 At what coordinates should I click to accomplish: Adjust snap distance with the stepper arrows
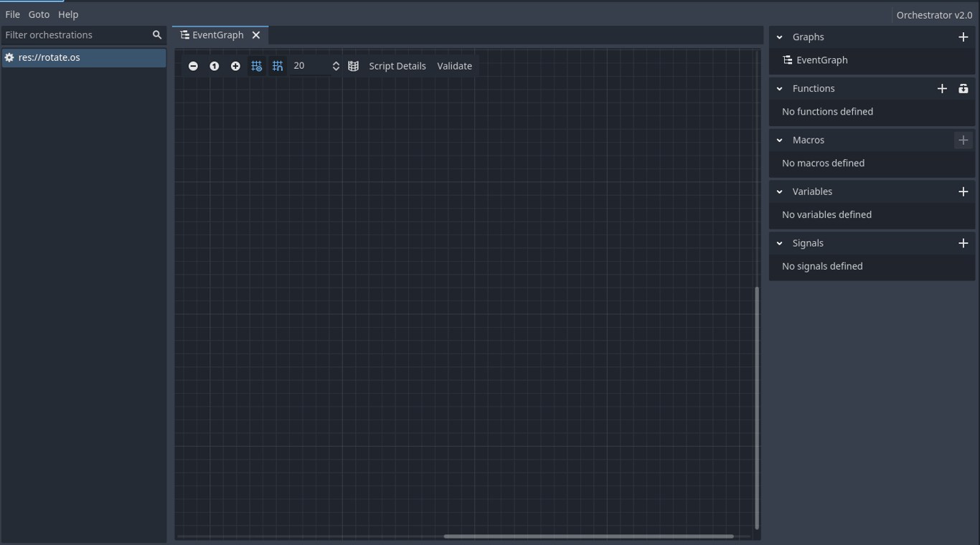336,66
